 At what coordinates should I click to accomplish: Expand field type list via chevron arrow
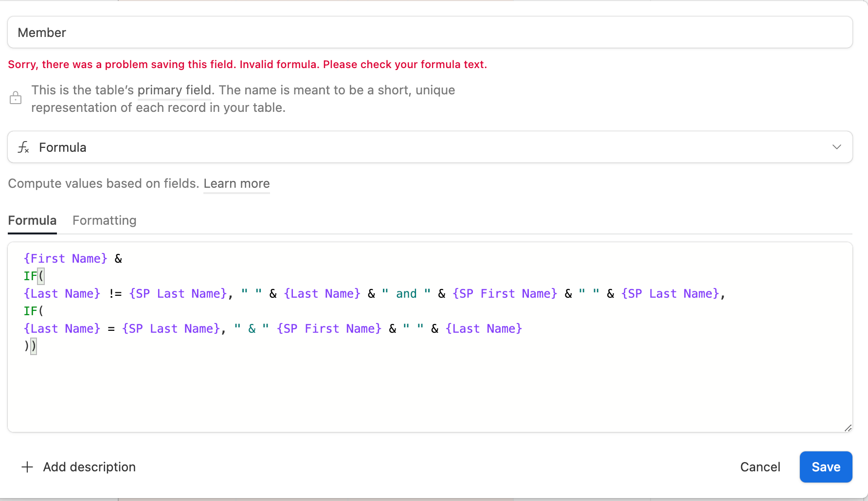[836, 147]
